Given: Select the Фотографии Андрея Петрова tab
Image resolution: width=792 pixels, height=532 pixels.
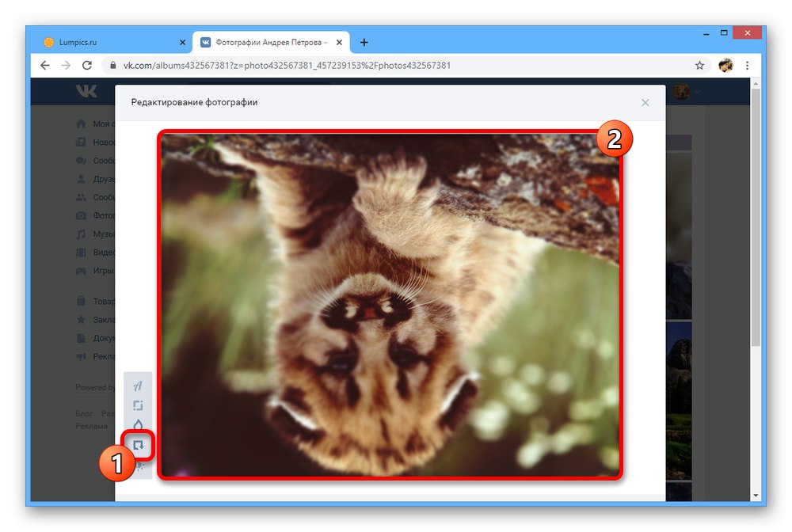Looking at the screenshot, I should 272,43.
